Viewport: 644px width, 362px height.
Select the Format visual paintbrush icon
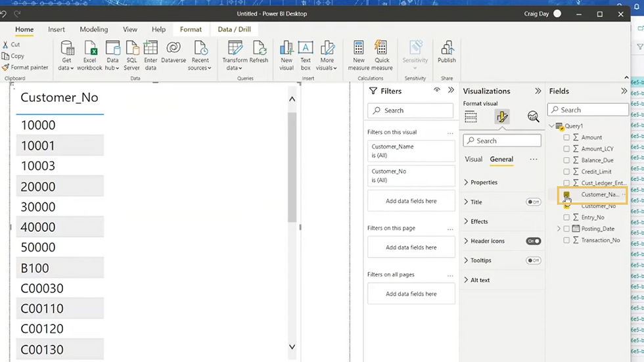click(x=502, y=117)
